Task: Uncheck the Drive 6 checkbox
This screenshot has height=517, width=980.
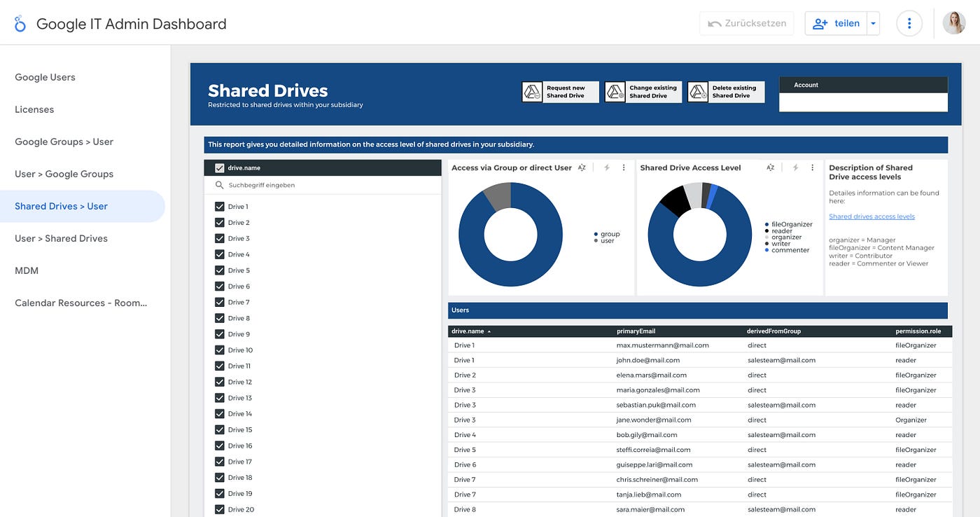Action: (x=220, y=287)
